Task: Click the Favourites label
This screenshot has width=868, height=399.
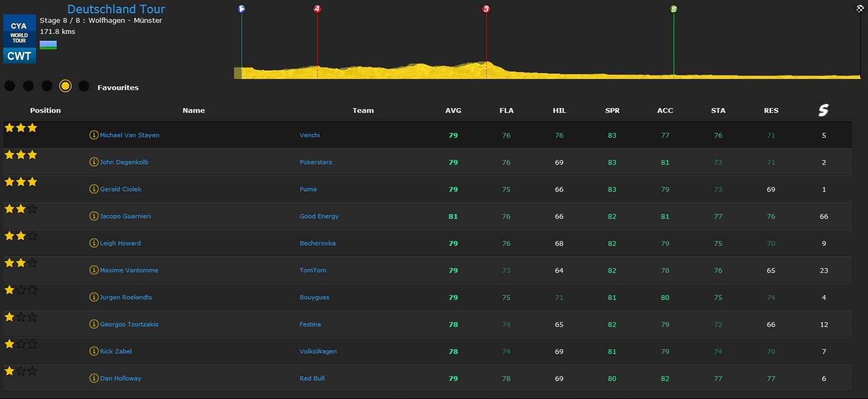Action: click(118, 87)
